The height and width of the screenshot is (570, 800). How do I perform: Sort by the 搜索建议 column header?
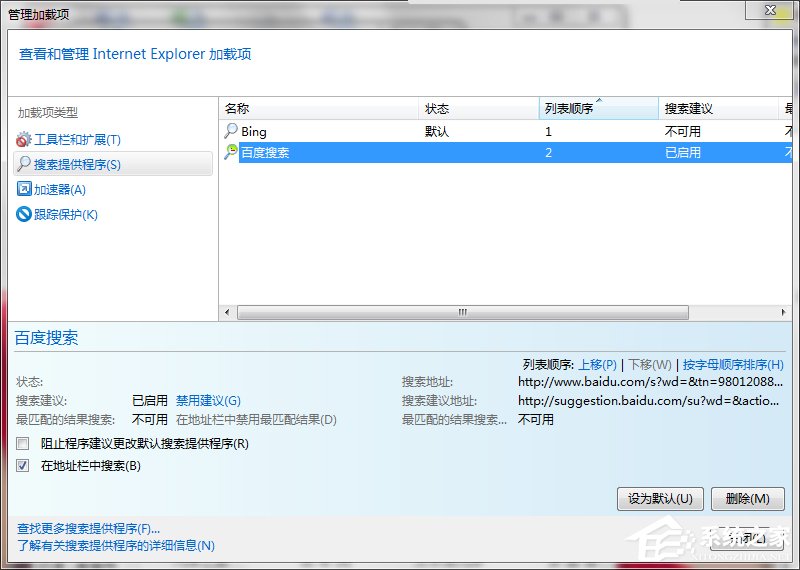[x=718, y=108]
